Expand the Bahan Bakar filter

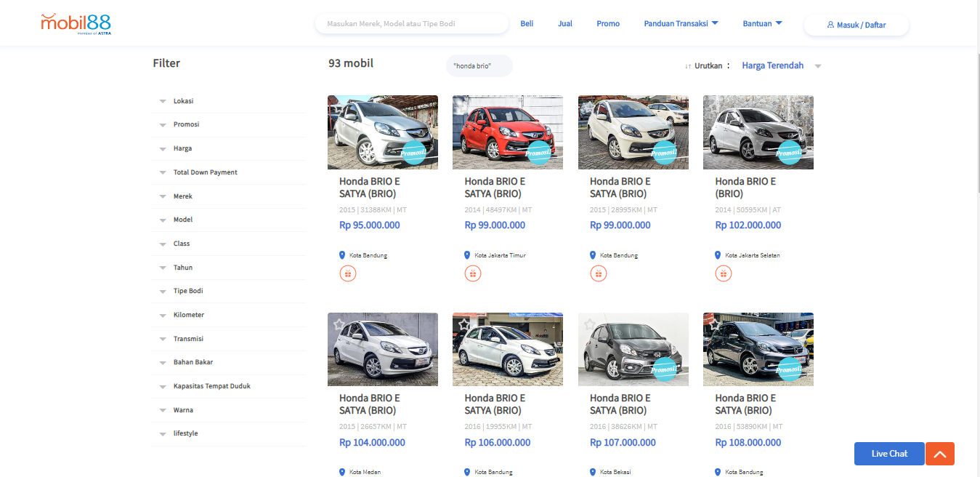coord(228,362)
